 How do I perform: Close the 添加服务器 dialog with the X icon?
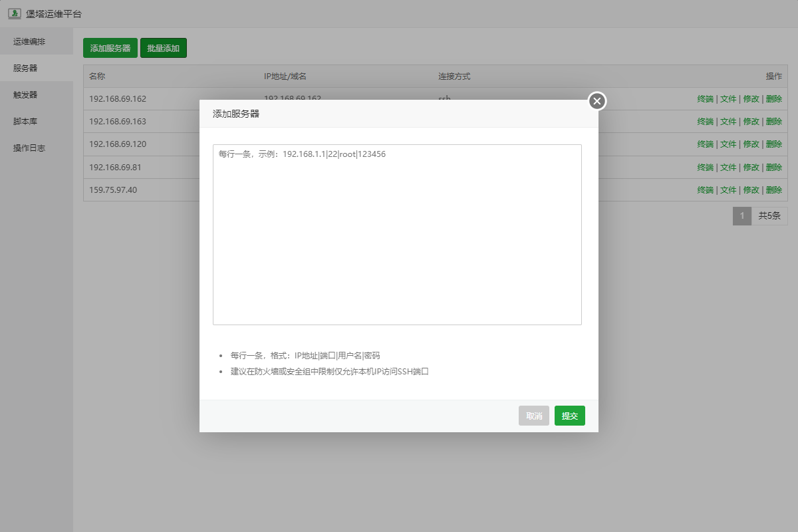(x=597, y=101)
